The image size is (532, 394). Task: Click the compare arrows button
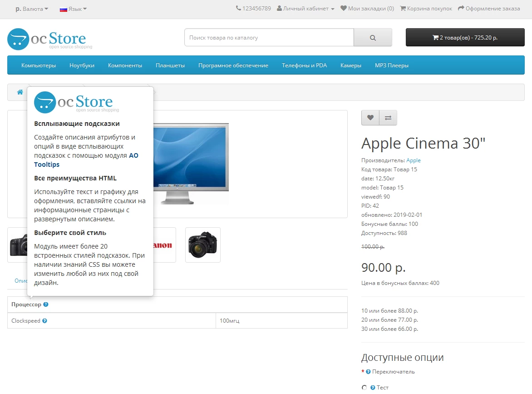coord(388,118)
